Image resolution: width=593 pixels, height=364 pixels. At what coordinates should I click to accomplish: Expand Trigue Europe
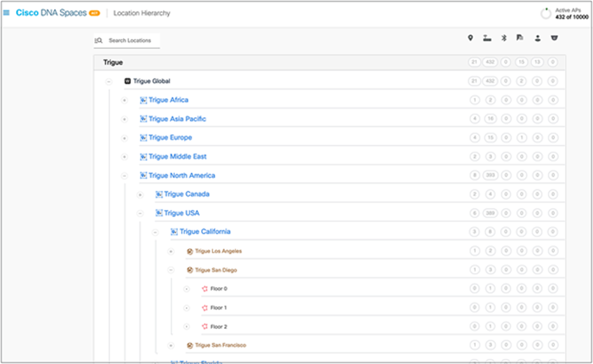tap(125, 138)
